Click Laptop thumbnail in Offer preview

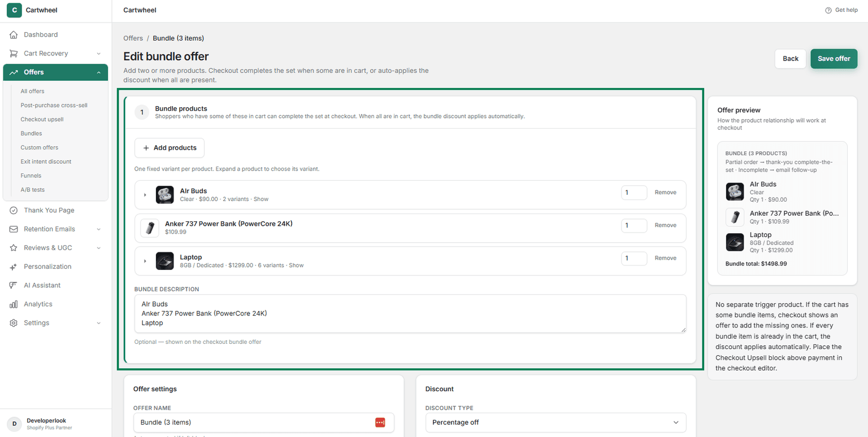(735, 242)
